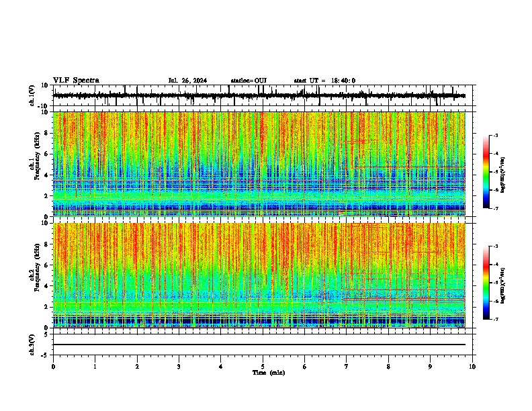Click the log(PSD) label beside ch.2 color bar
The image size is (532, 411).
pyautogui.click(x=502, y=285)
